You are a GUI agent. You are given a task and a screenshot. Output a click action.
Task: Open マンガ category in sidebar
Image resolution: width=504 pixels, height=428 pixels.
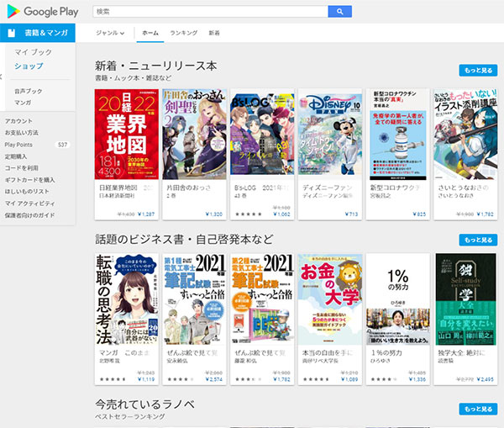(x=23, y=103)
